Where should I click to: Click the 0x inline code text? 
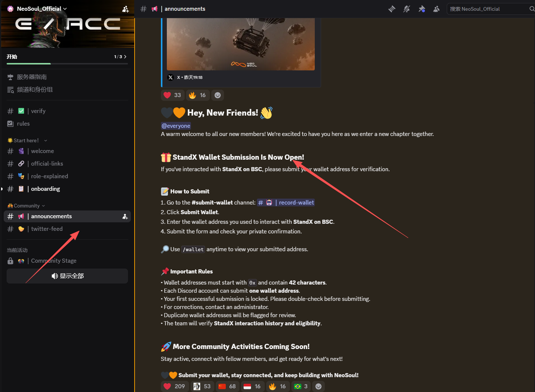coord(252,283)
